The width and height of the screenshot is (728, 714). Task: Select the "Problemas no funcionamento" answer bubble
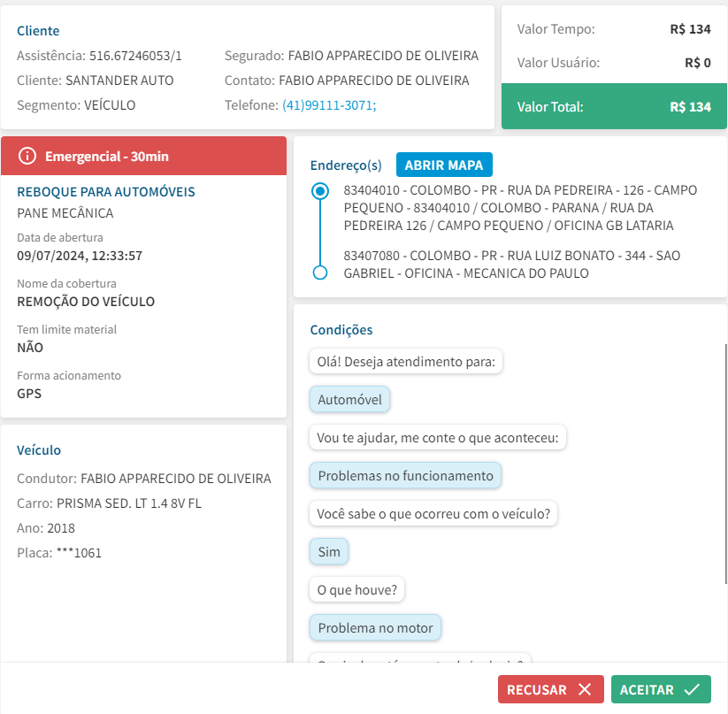(405, 476)
